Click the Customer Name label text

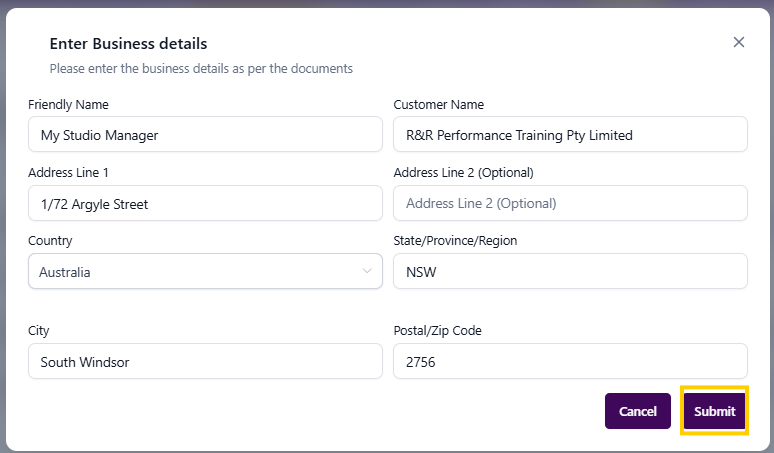coord(439,105)
